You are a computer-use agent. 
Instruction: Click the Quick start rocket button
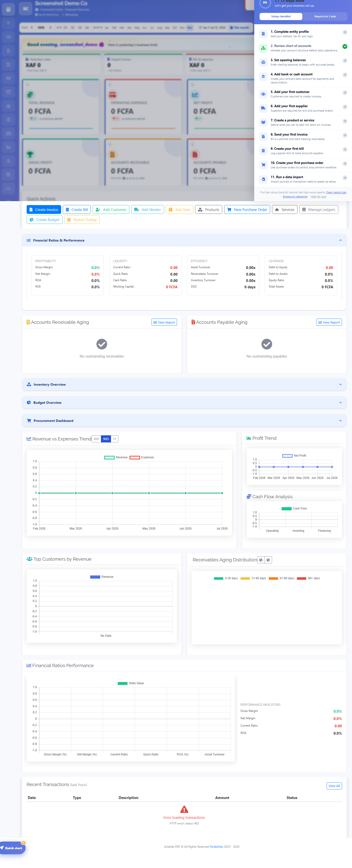(12, 848)
